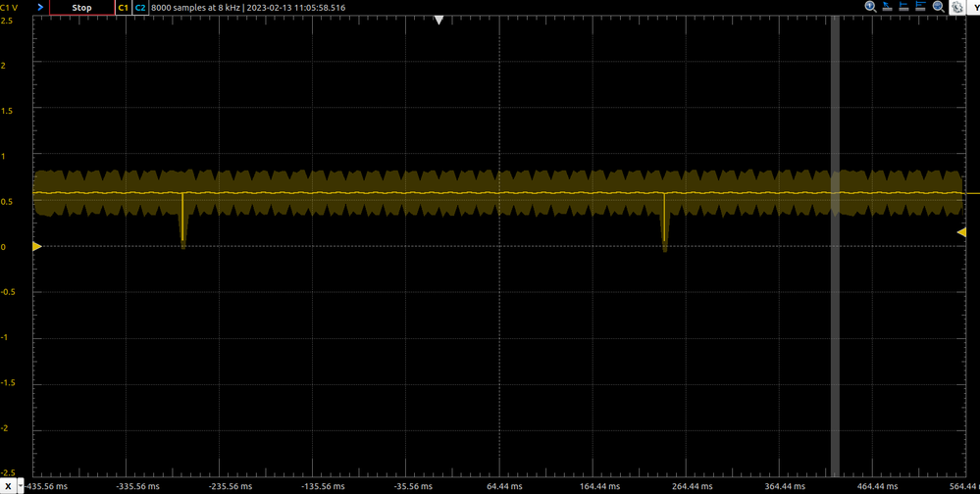This screenshot has width=980, height=494.
Task: Click the Stop acquisition button
Action: [x=81, y=8]
